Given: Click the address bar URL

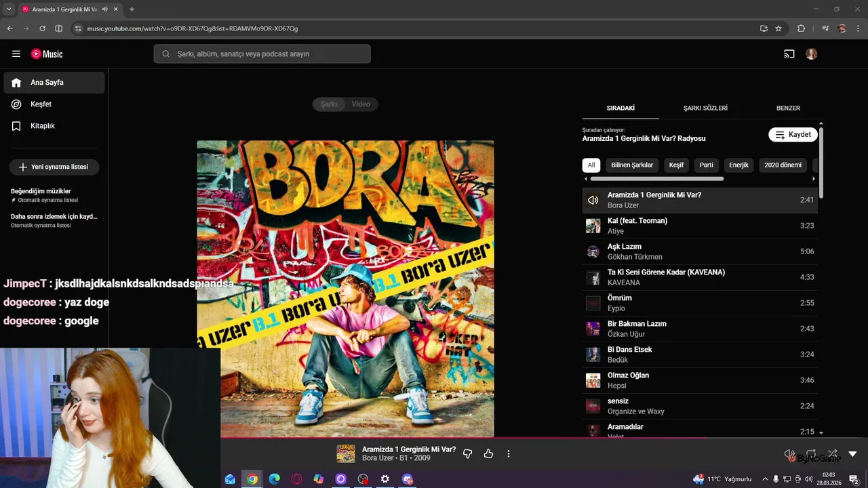Looking at the screenshot, I should (x=193, y=28).
